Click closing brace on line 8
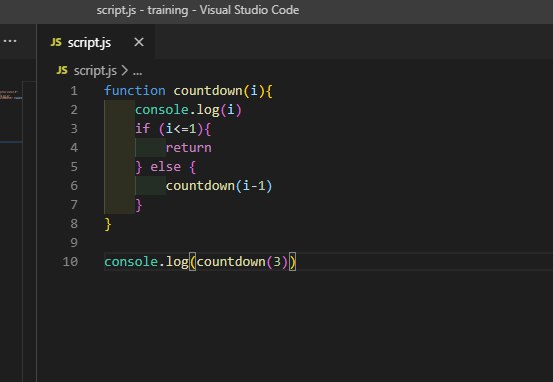 (x=108, y=224)
